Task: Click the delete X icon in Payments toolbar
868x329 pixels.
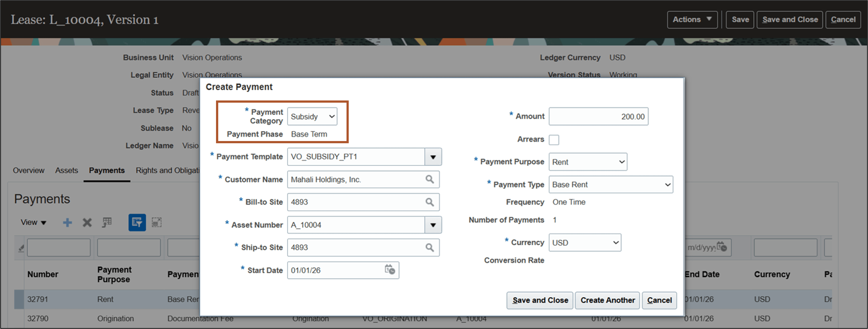Action: [x=87, y=222]
